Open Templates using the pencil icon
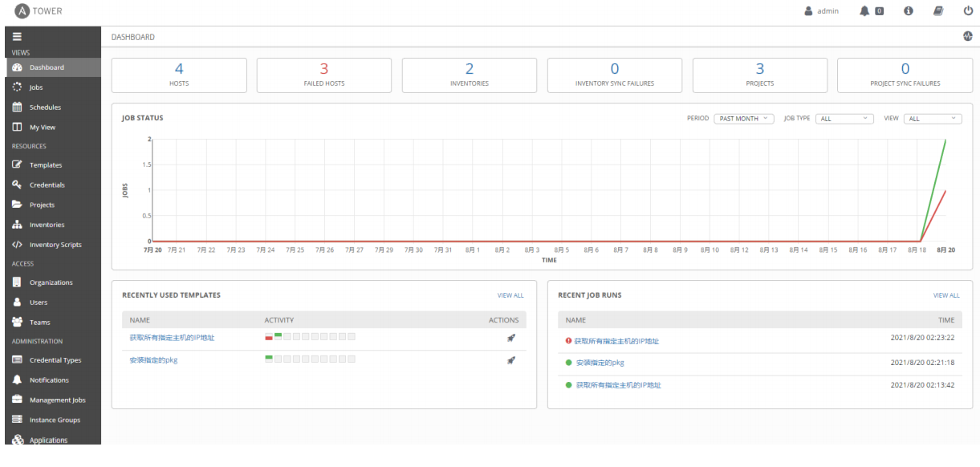This screenshot has width=980, height=467. (15, 164)
